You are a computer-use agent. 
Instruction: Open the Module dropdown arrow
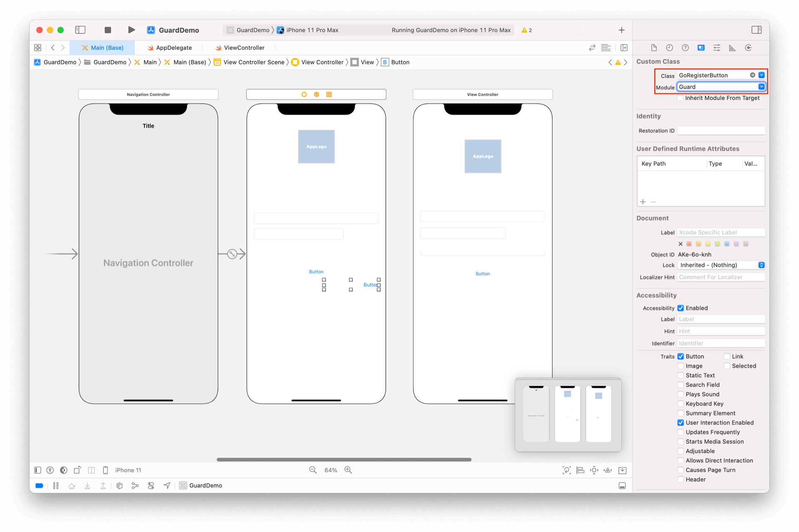[x=761, y=87]
